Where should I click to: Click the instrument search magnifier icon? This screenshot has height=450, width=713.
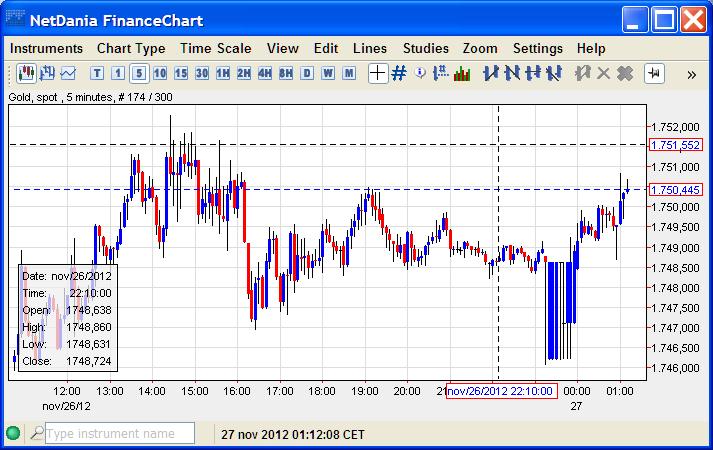[x=37, y=433]
